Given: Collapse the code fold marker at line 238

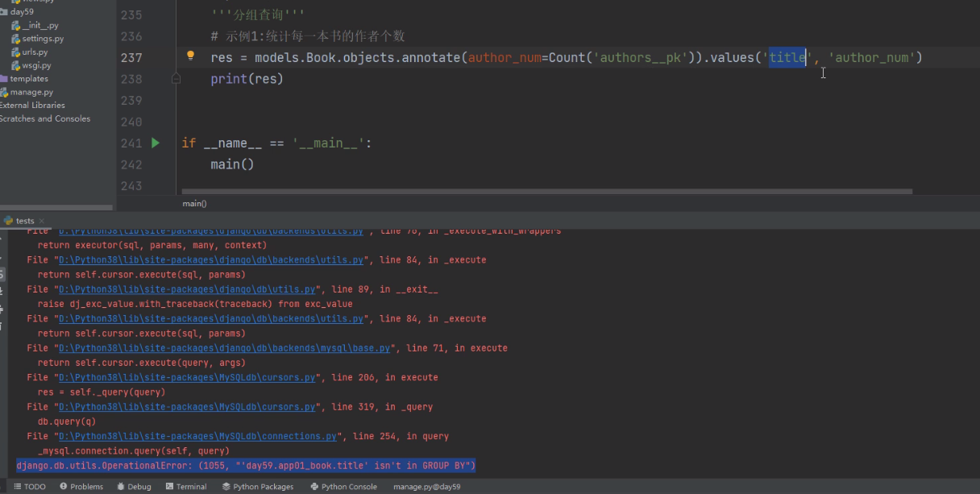Looking at the screenshot, I should 176,79.
